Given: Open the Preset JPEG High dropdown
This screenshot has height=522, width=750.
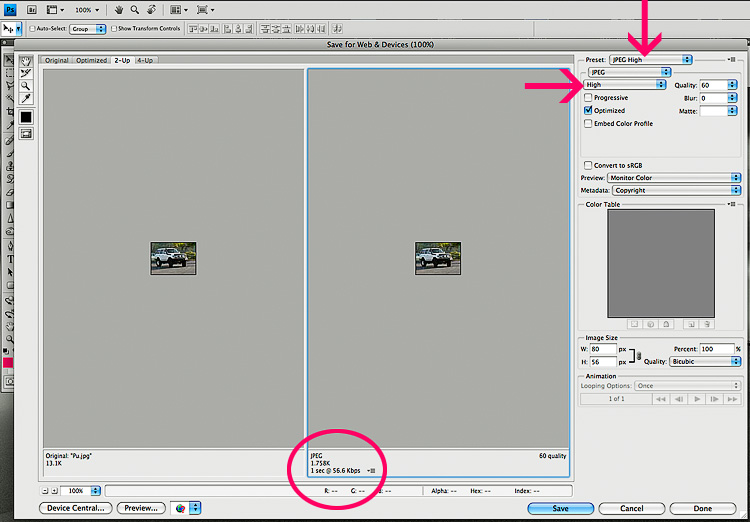Looking at the screenshot, I should point(650,59).
